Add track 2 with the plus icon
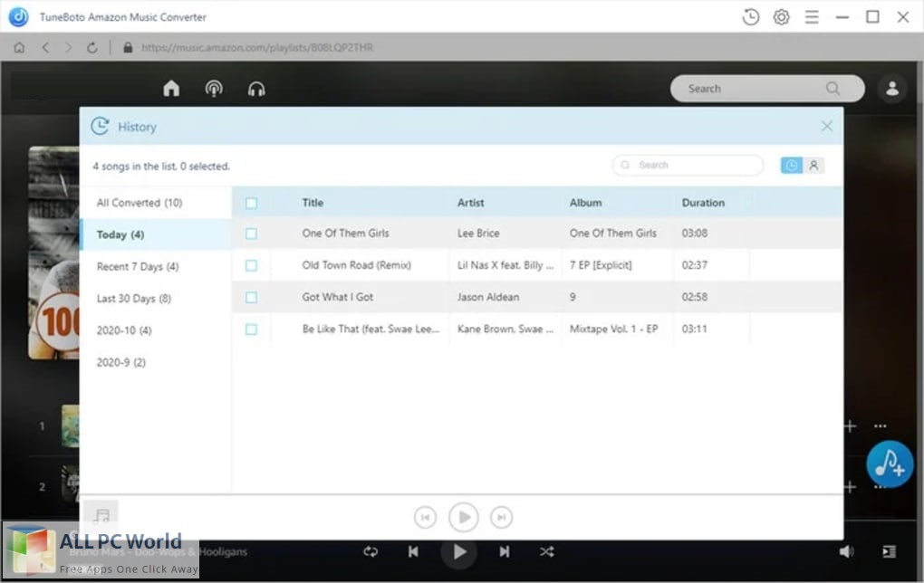The image size is (924, 583). pyautogui.click(x=849, y=486)
